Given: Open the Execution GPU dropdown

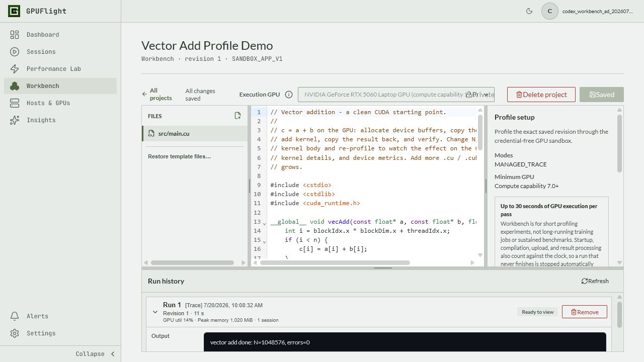Looking at the screenshot, I should 396,95.
